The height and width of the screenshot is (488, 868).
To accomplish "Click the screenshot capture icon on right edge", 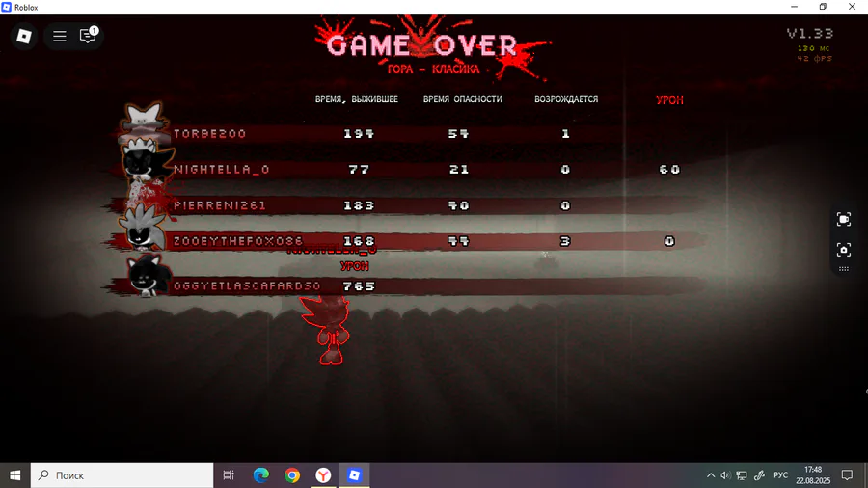I will (843, 250).
